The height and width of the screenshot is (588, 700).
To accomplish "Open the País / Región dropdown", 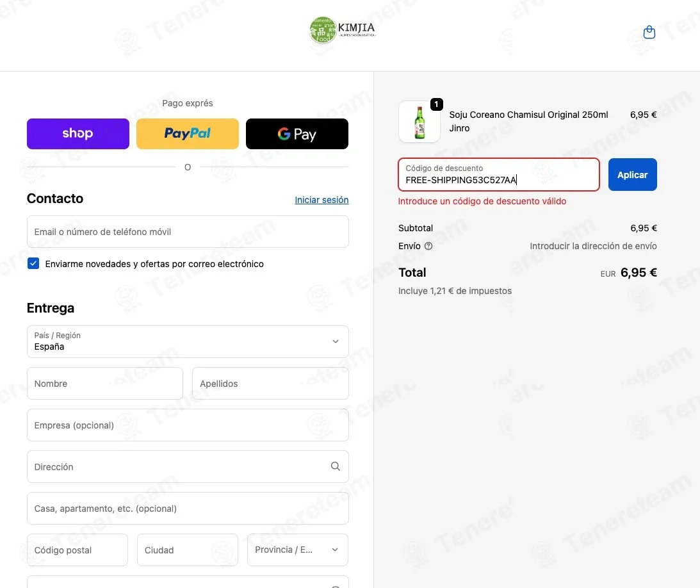I will [x=188, y=341].
